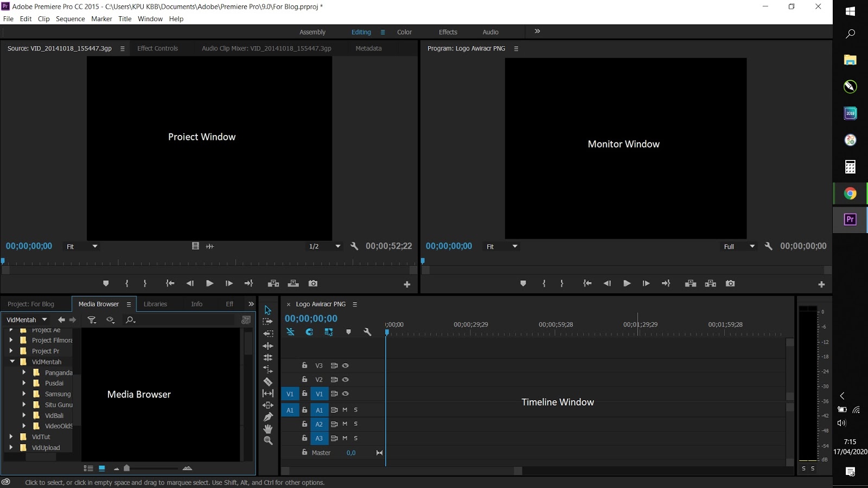The width and height of the screenshot is (868, 488).
Task: Collapse the VidMentah folder in Media Browser
Action: [x=12, y=362]
